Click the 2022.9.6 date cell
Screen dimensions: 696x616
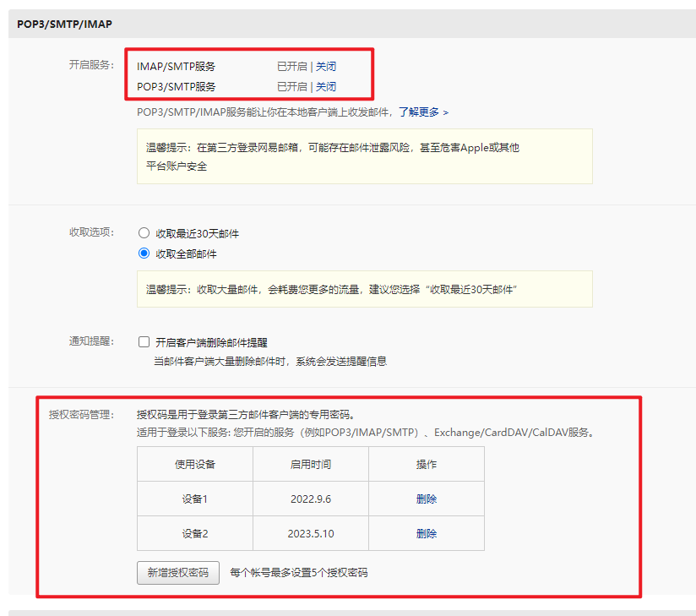(x=311, y=499)
